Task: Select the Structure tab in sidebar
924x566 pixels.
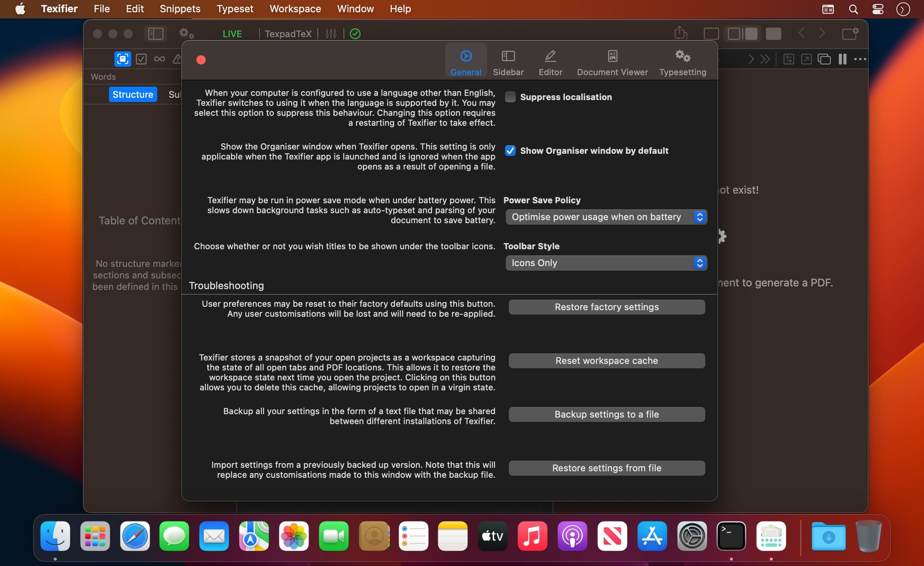Action: [133, 94]
